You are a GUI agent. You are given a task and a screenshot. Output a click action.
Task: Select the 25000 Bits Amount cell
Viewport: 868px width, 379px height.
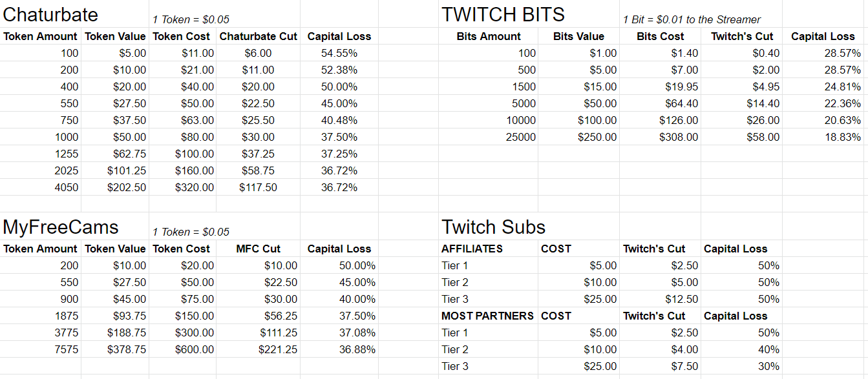(489, 137)
